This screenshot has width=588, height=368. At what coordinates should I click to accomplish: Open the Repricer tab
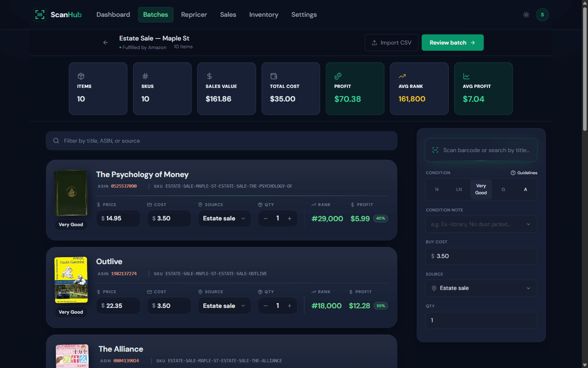click(194, 15)
